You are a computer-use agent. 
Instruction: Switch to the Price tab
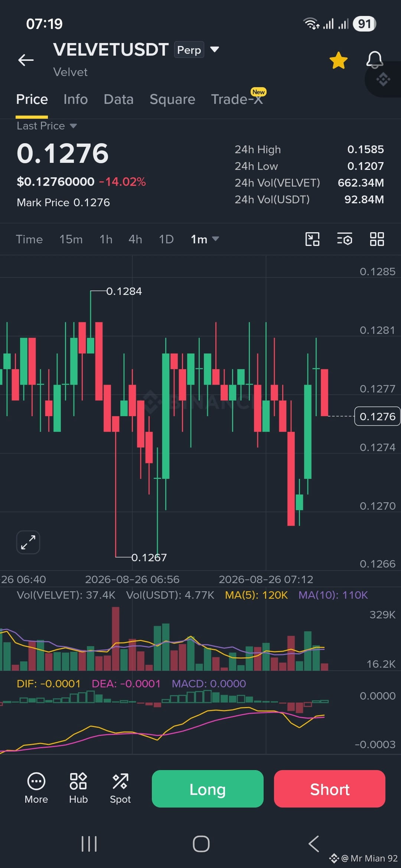pos(32,99)
